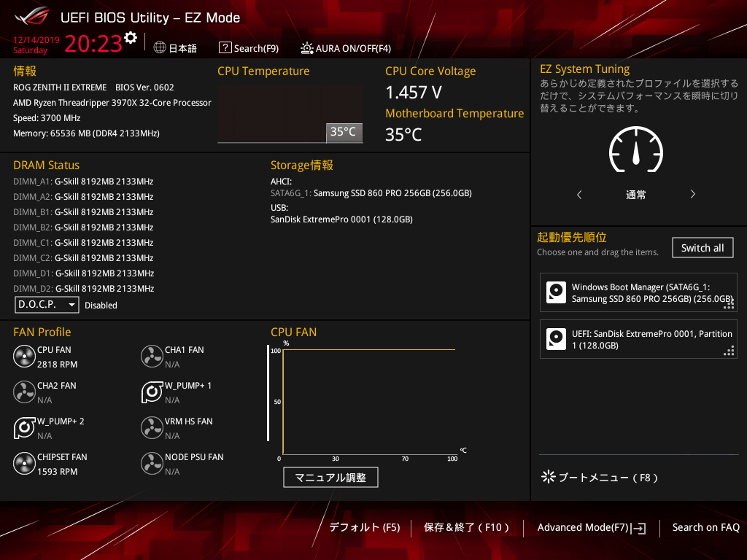The width and height of the screenshot is (747, 560).
Task: Click DIMM_D1 G-Skill memory row
Action: 83,273
